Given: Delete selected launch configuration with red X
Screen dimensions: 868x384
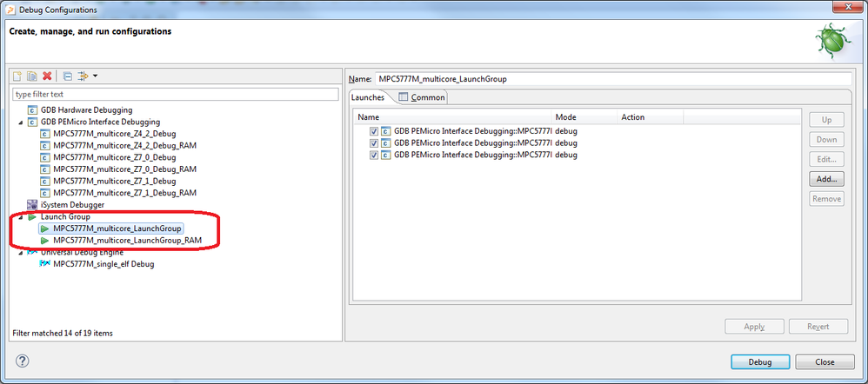Looking at the screenshot, I should click(x=48, y=76).
